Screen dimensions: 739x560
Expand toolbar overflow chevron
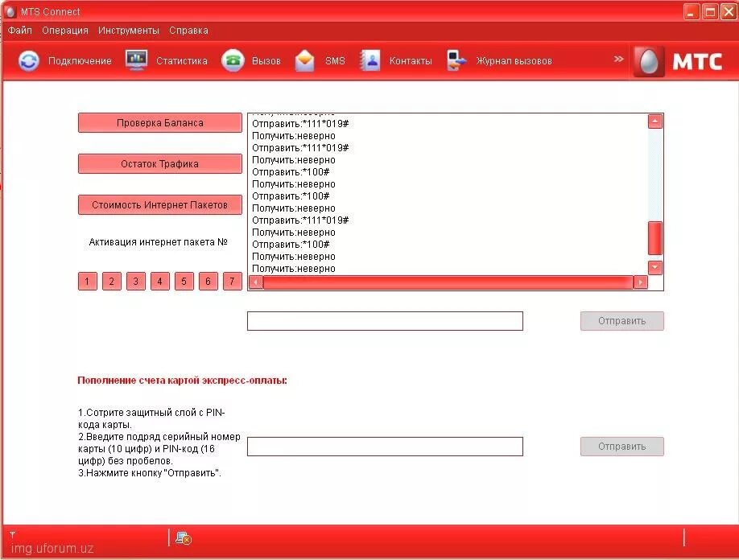coord(618,59)
